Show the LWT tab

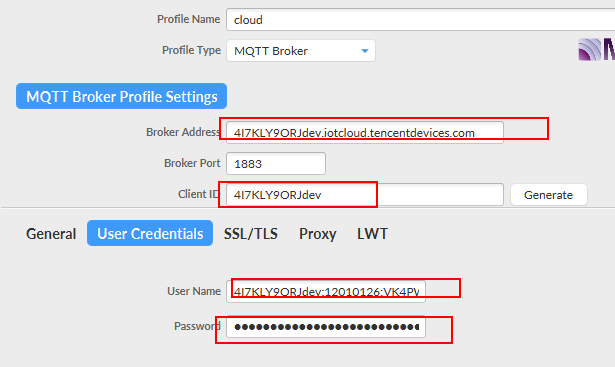point(372,234)
